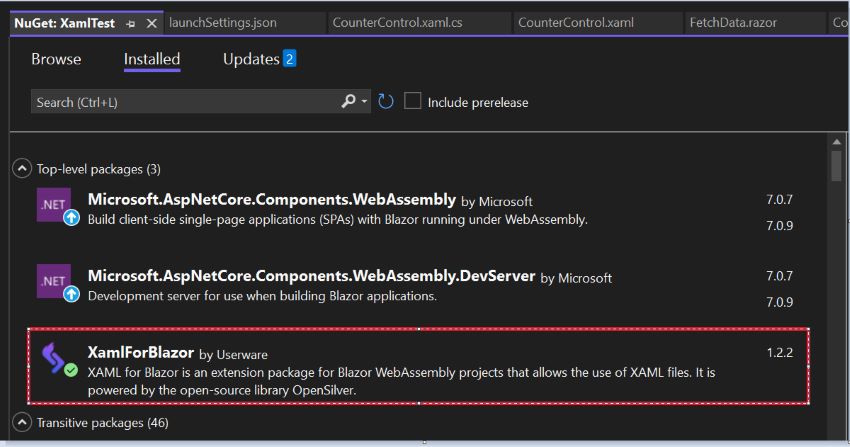Image resolution: width=850 pixels, height=447 pixels.
Task: Click the XamlForBlazor package logo
Action: point(54,358)
